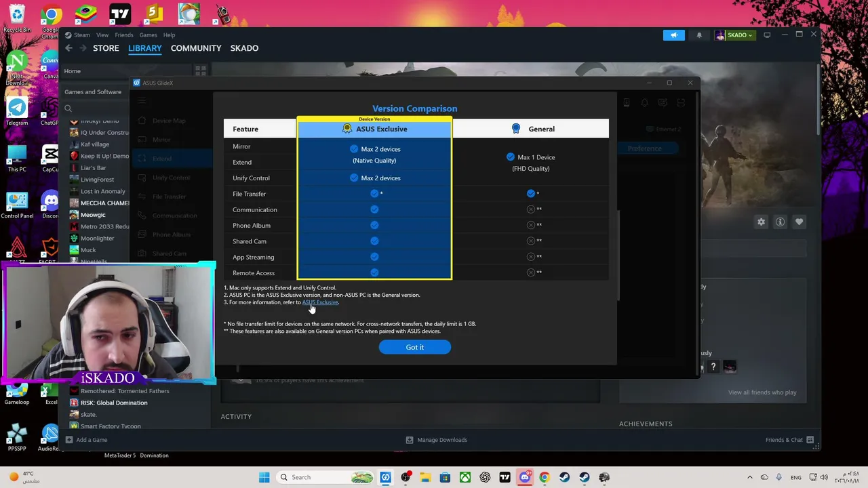Screen dimensions: 868x488
Task: Click View all friends who play
Action: tap(762, 392)
